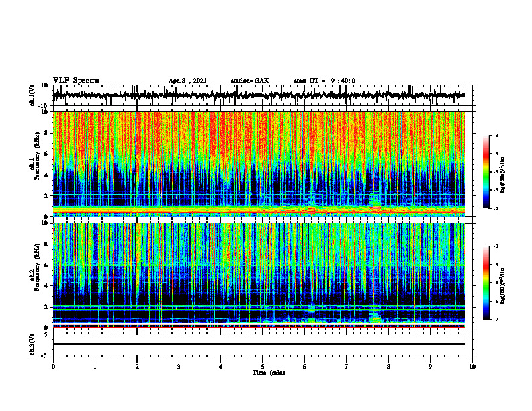Click the ch.3 flat voltage line
The height and width of the screenshot is (411, 532).
click(259, 344)
